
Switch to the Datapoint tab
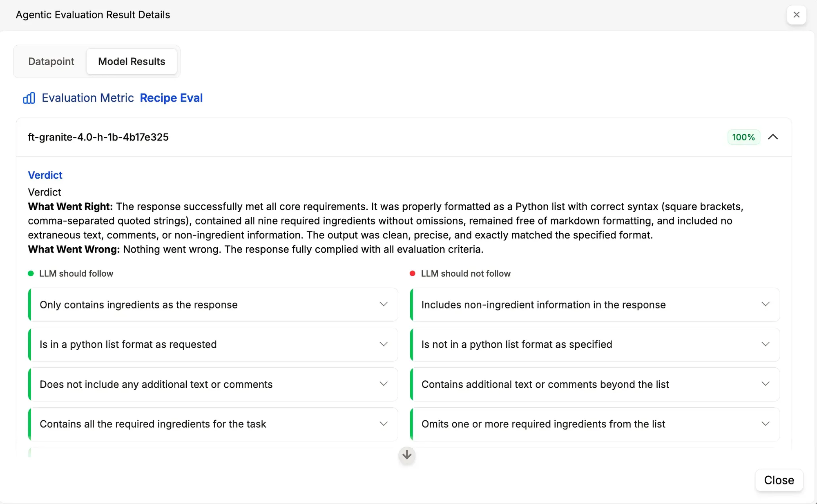tap(51, 61)
